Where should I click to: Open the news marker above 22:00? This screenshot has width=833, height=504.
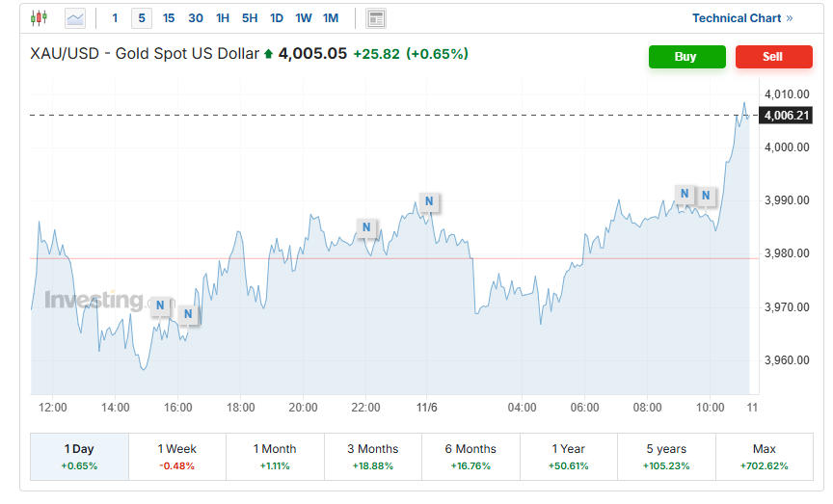[x=366, y=227]
